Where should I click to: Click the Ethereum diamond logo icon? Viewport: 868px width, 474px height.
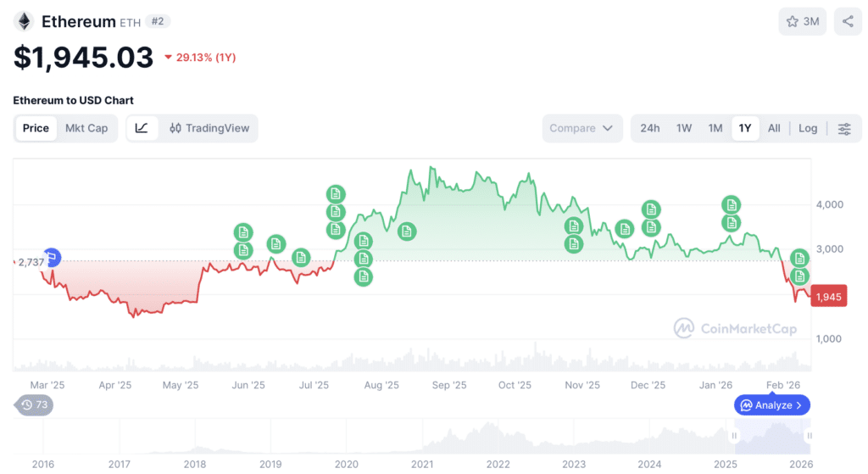click(24, 21)
